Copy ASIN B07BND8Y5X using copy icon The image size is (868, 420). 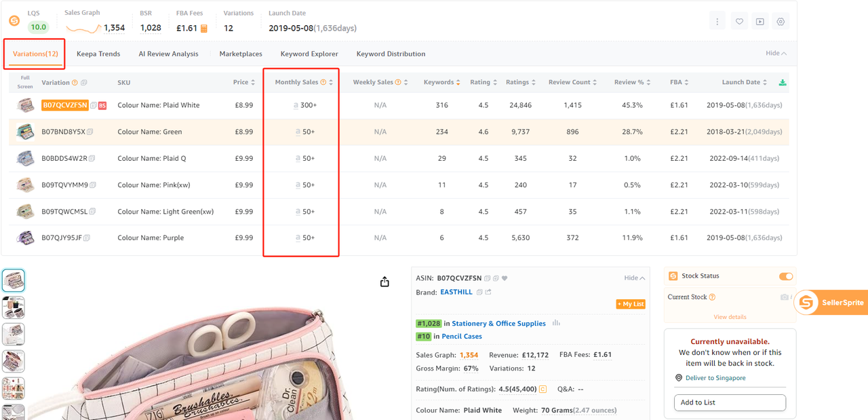(90, 132)
